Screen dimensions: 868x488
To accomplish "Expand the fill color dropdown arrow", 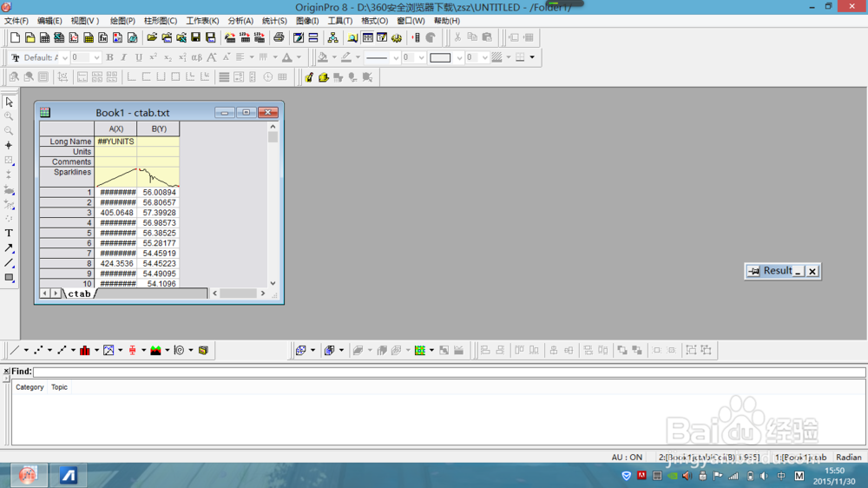I will (x=334, y=57).
